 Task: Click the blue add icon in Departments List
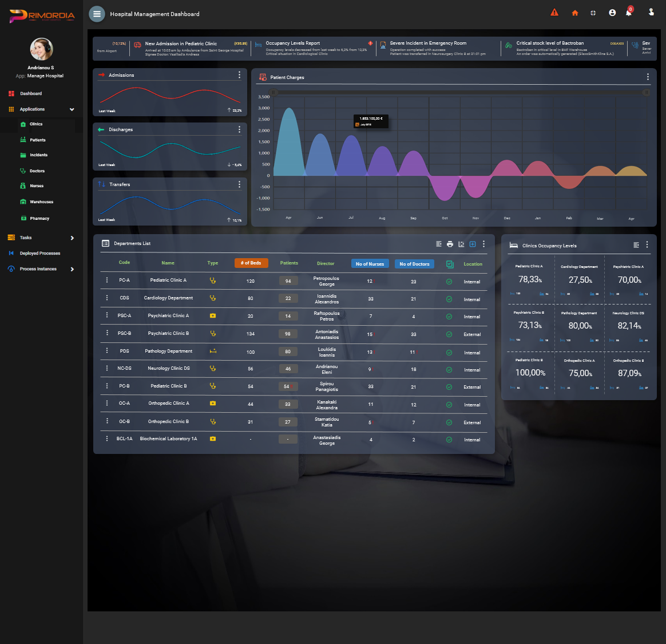(x=473, y=244)
